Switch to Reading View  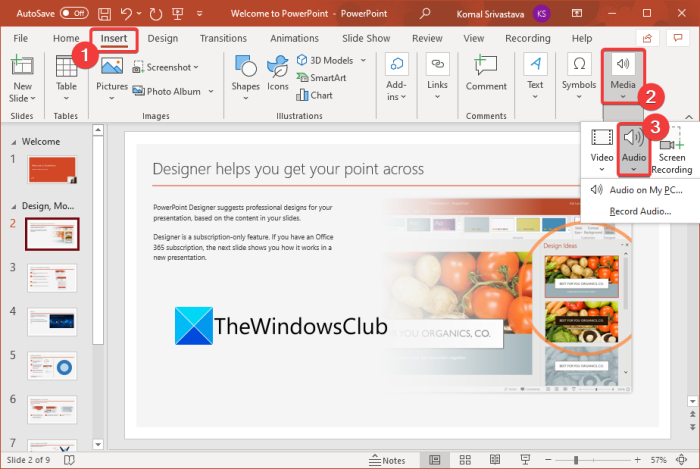coord(495,460)
